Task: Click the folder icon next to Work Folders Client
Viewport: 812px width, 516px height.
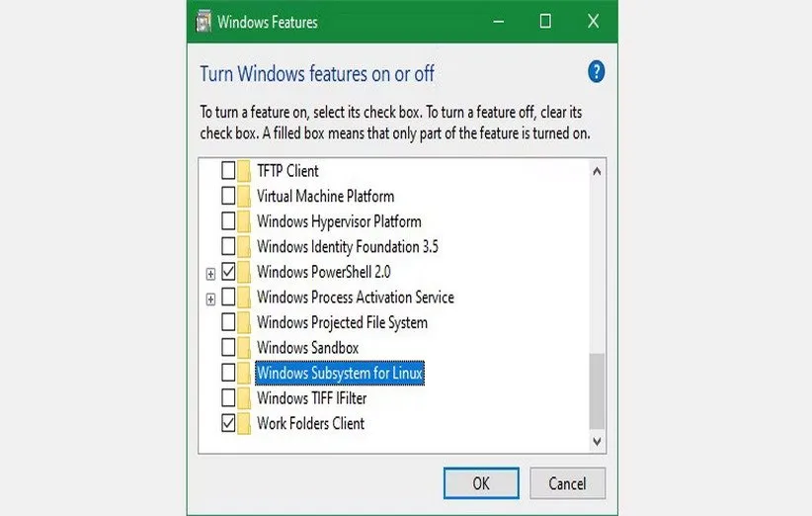Action: point(244,424)
